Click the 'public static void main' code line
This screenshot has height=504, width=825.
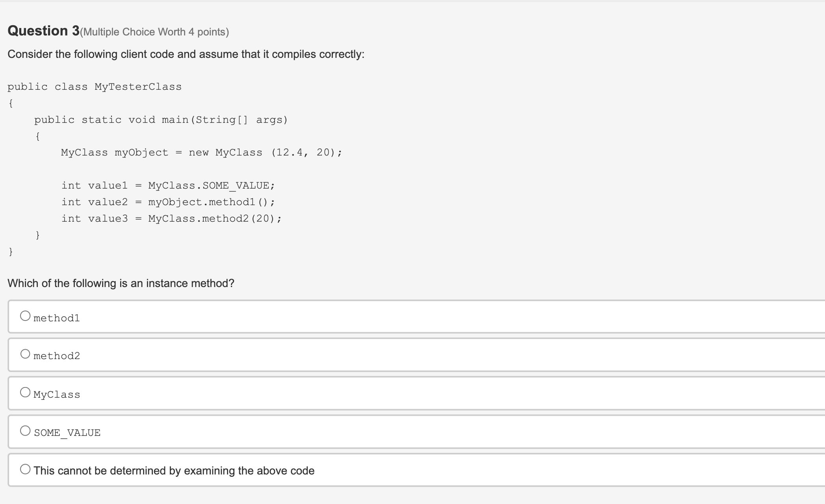(161, 120)
